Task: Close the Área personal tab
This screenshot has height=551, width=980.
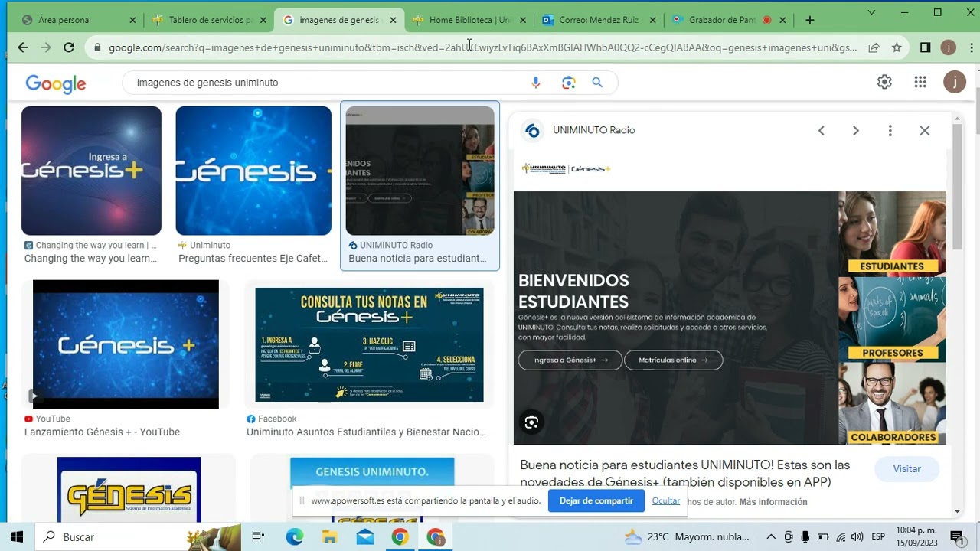Action: click(x=132, y=20)
